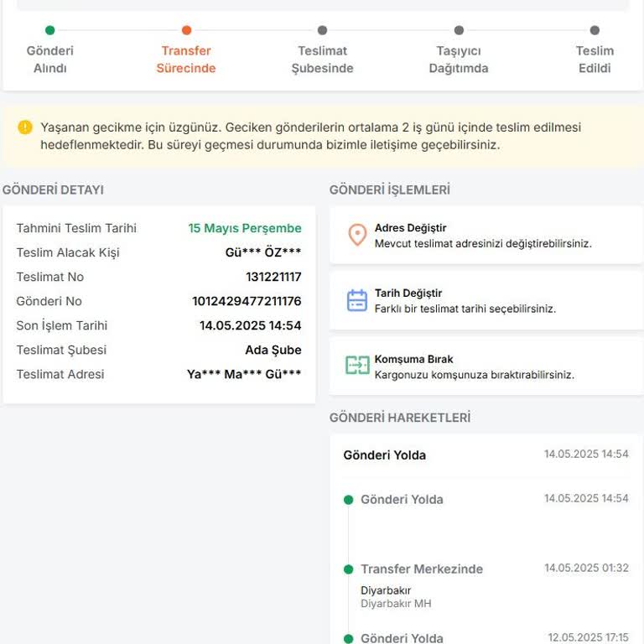Click the Komşuma Bırak transfer icon
The image size is (644, 644).
[357, 366]
